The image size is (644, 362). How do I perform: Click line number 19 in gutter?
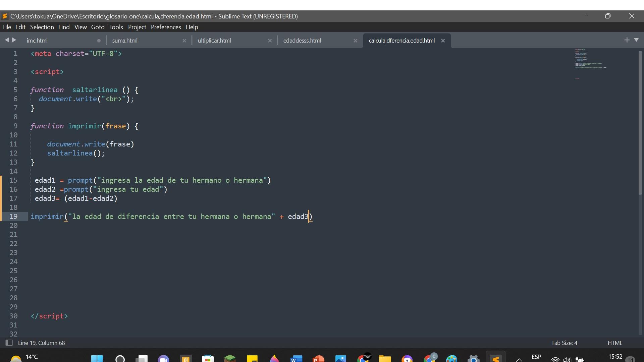pyautogui.click(x=13, y=217)
